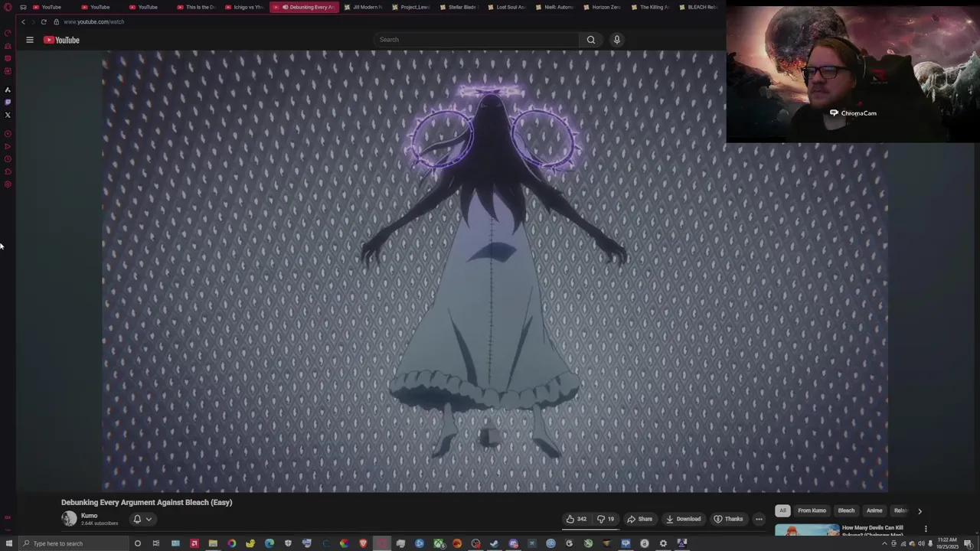Screen dimensions: 980x551
Task: Open the Extensions cube icon in sidebar
Action: tap(8, 171)
